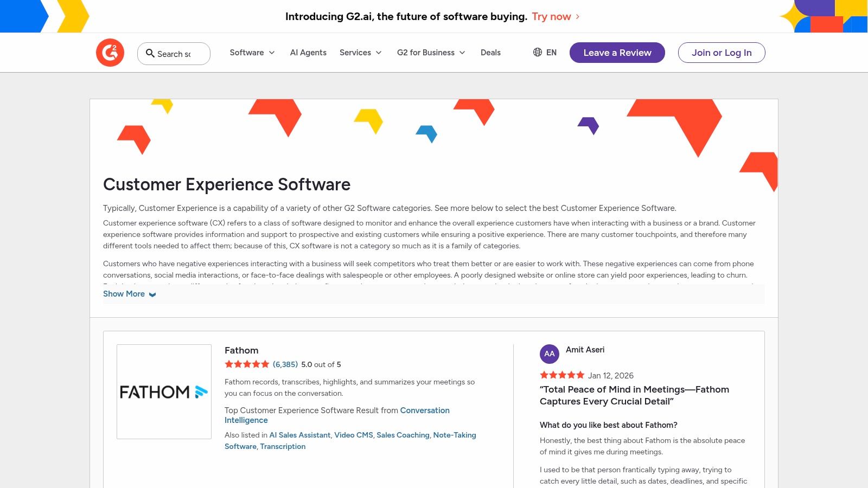The image size is (868, 488).
Task: Expand description with Show More
Action: 130,294
